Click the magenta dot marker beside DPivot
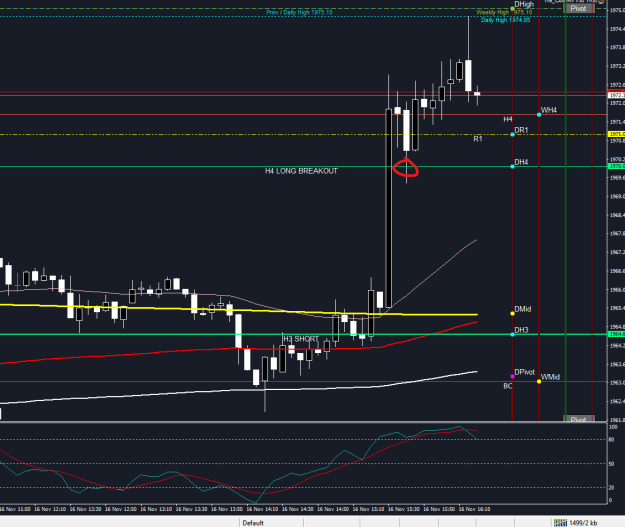Viewport: 625px width, 527px height. pyautogui.click(x=513, y=376)
